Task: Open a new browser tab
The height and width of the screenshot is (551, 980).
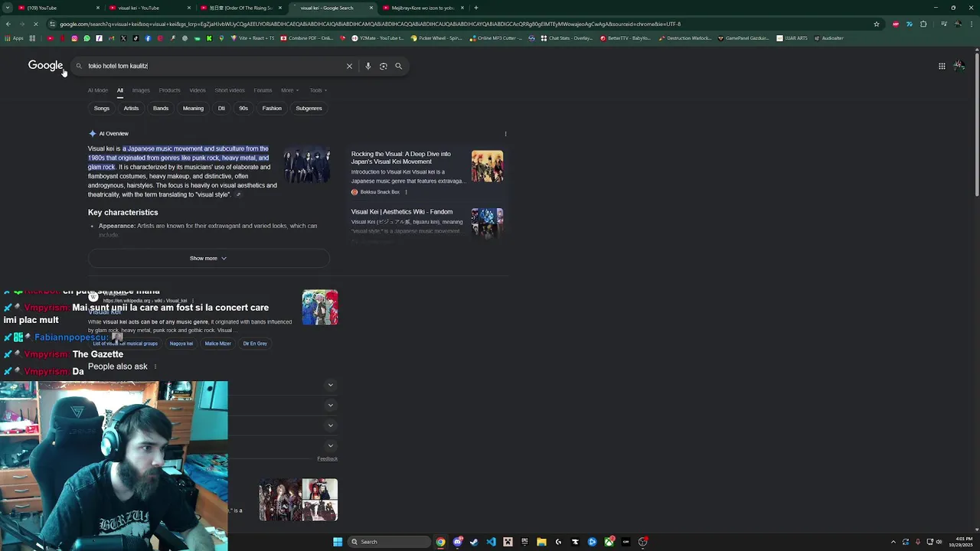Action: 476,8
